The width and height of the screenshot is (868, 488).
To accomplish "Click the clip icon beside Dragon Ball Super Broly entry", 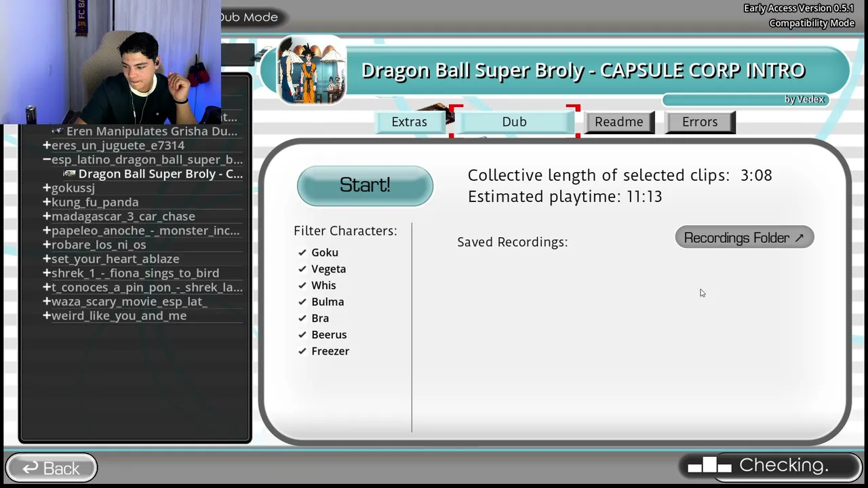I will pyautogui.click(x=69, y=174).
